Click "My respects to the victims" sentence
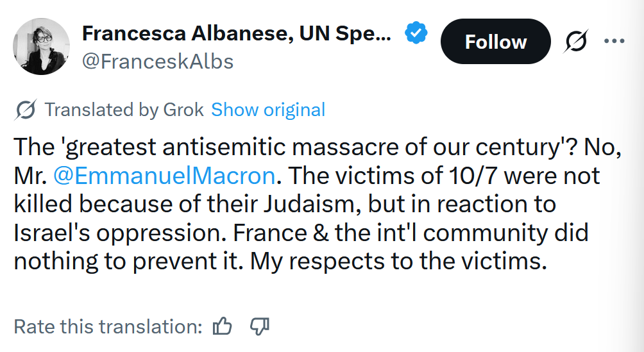644x352 pixels. point(398,262)
